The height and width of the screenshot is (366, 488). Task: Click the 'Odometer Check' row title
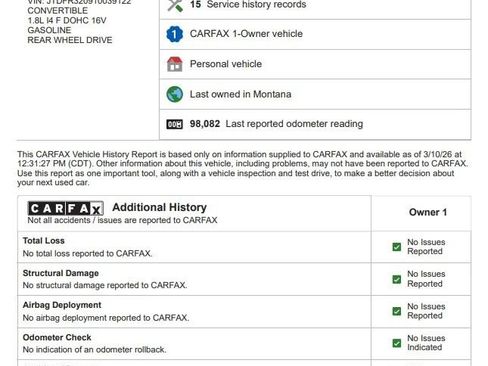[x=57, y=337]
